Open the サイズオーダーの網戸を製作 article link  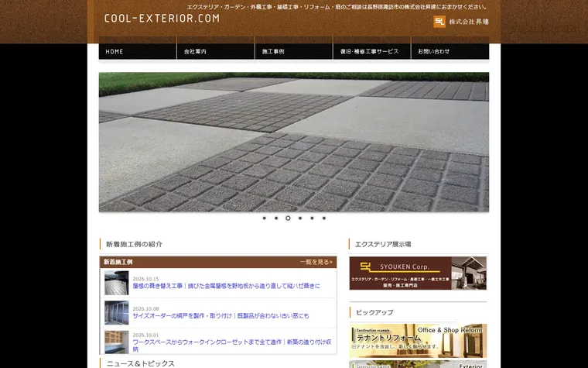tap(220, 316)
